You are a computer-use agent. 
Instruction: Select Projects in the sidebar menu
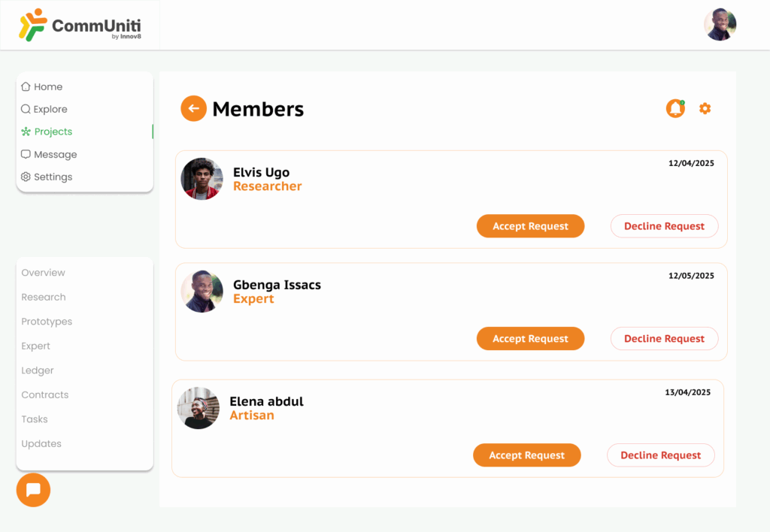click(x=53, y=131)
